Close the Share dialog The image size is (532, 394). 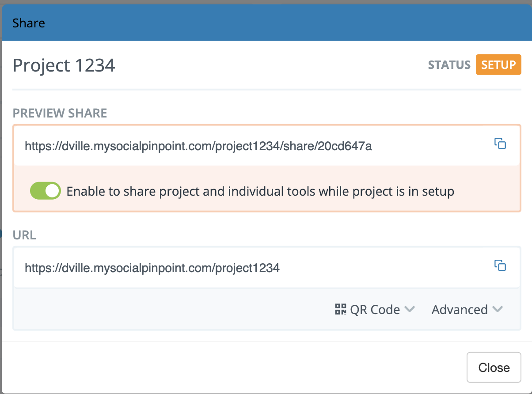click(x=494, y=367)
